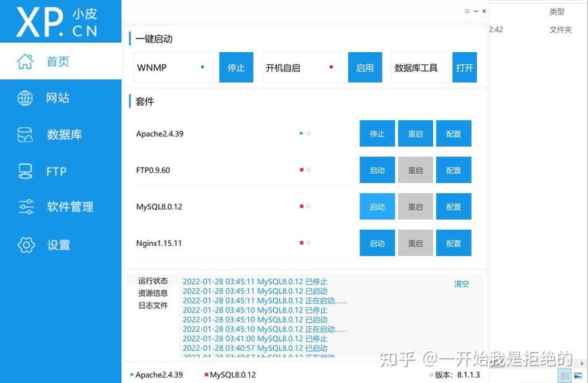The width and height of the screenshot is (588, 383).
Task: Click greyed 重启 for Nginx1.15.11
Action: click(x=416, y=244)
